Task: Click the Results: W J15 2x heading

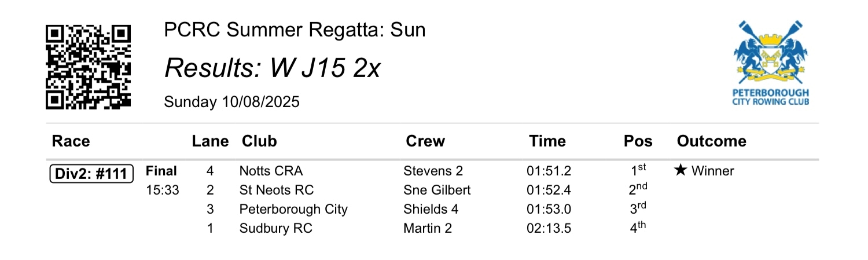Action: tap(272, 69)
